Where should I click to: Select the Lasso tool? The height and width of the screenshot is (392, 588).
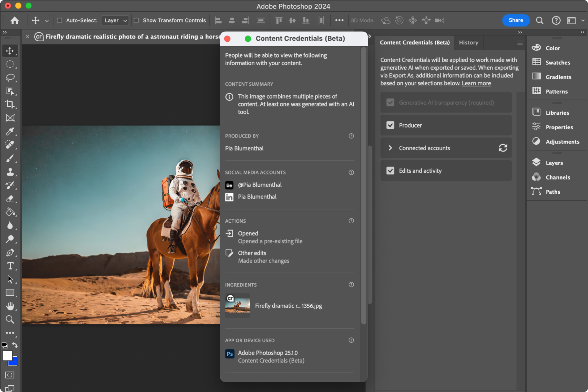click(x=10, y=77)
